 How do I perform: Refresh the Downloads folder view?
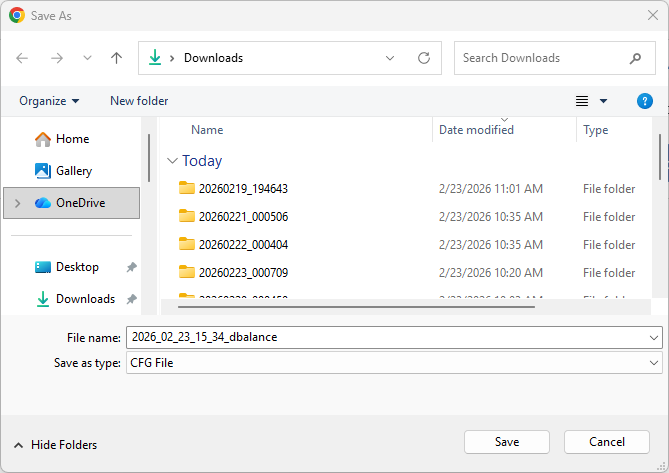click(x=423, y=58)
